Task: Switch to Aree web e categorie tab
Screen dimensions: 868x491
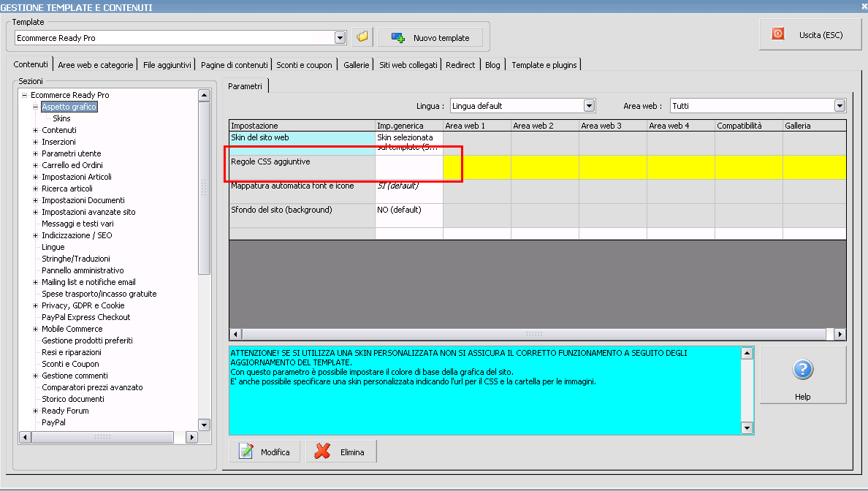Action: (x=95, y=65)
